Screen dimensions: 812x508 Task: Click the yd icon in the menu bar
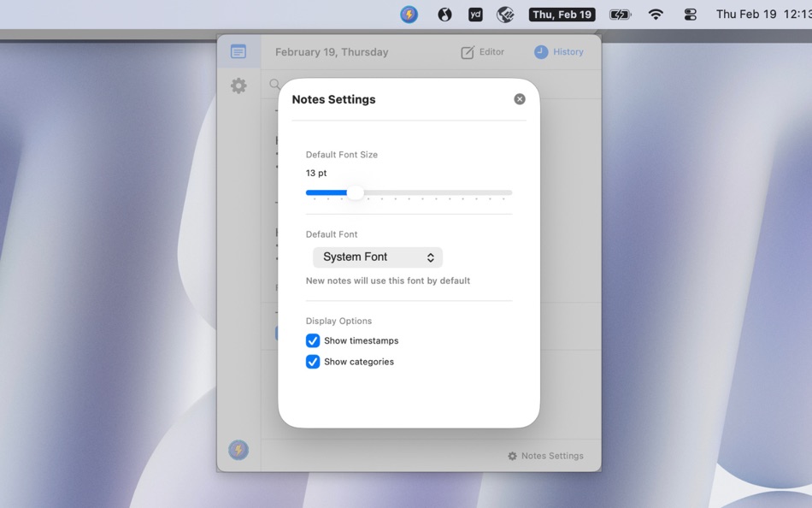click(x=475, y=14)
